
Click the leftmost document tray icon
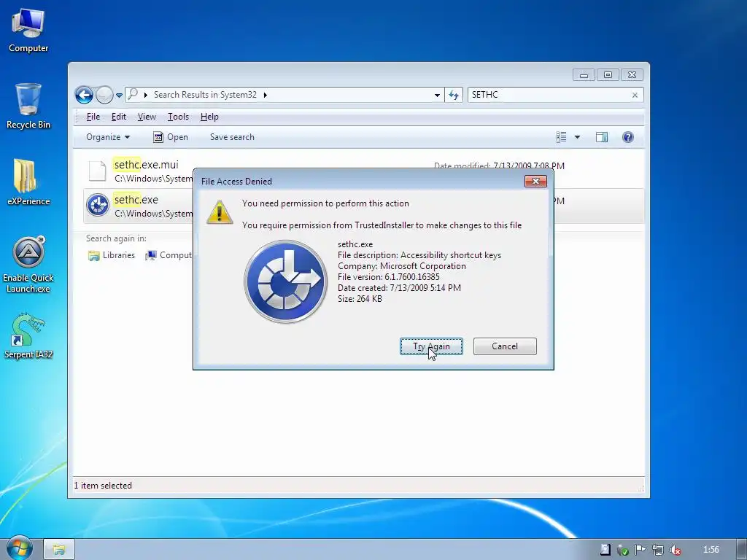605,550
